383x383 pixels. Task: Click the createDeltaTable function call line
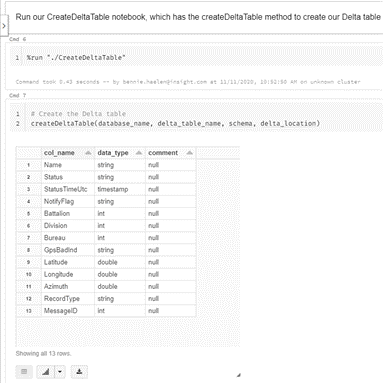pyautogui.click(x=175, y=124)
